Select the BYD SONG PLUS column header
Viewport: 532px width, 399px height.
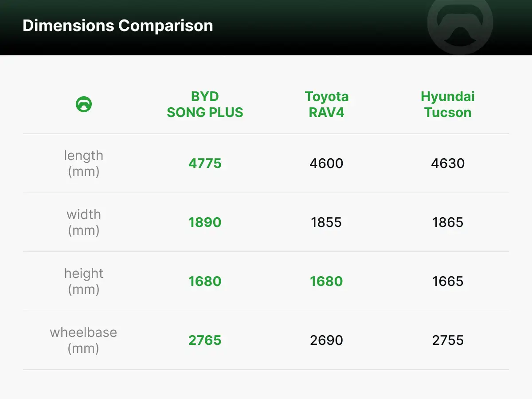coord(205,105)
